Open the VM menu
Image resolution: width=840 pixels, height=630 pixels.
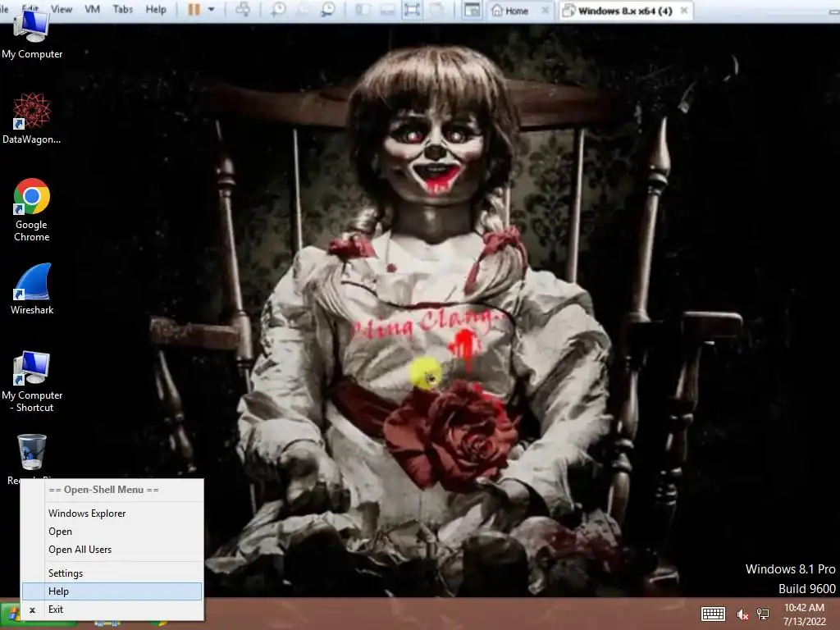pyautogui.click(x=92, y=9)
